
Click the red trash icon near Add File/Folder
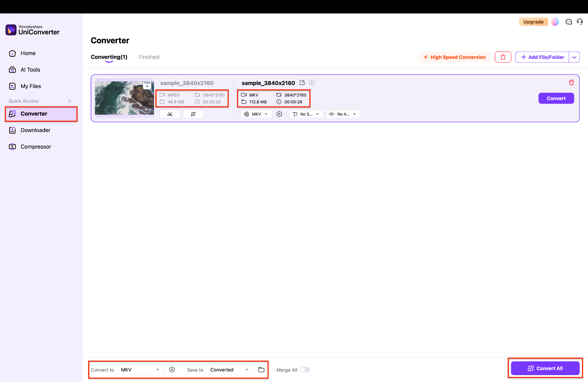503,57
